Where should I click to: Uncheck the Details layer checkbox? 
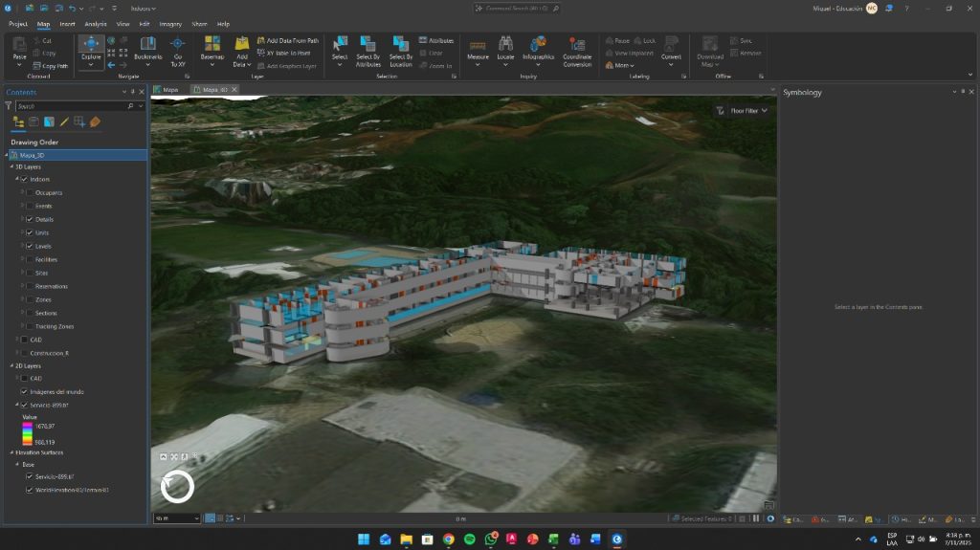pyautogui.click(x=30, y=219)
